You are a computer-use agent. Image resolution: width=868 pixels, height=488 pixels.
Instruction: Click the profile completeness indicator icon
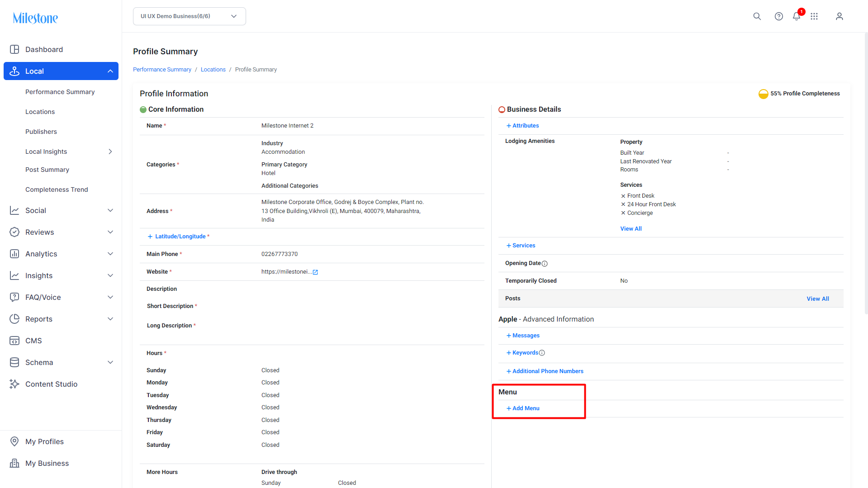point(763,94)
